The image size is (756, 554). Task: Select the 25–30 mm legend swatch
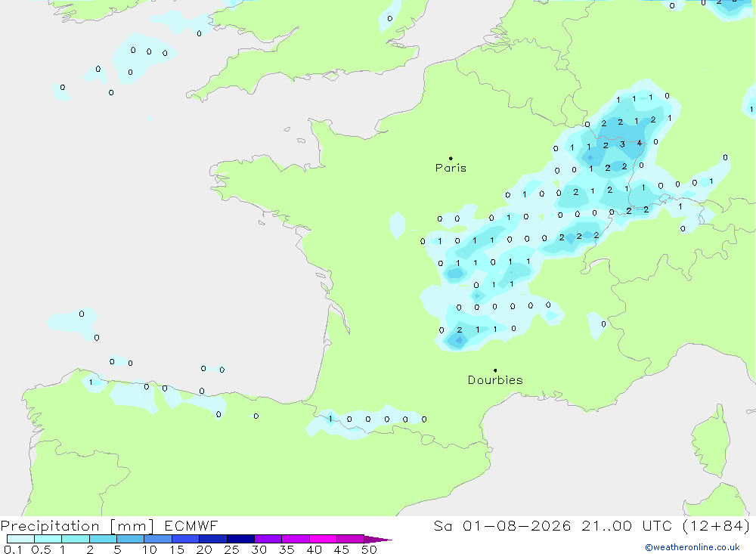click(240, 539)
